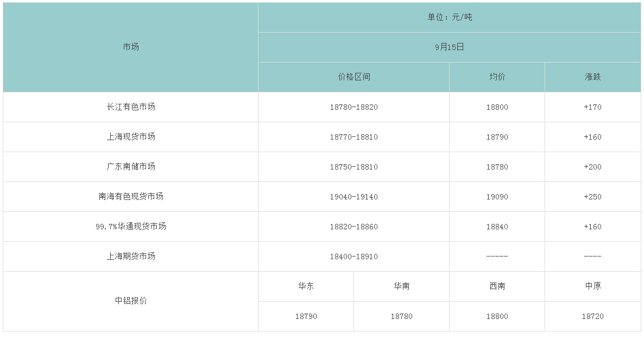Select the 99.7%华通现货市场 row label
The image size is (644, 338).
pyautogui.click(x=131, y=227)
